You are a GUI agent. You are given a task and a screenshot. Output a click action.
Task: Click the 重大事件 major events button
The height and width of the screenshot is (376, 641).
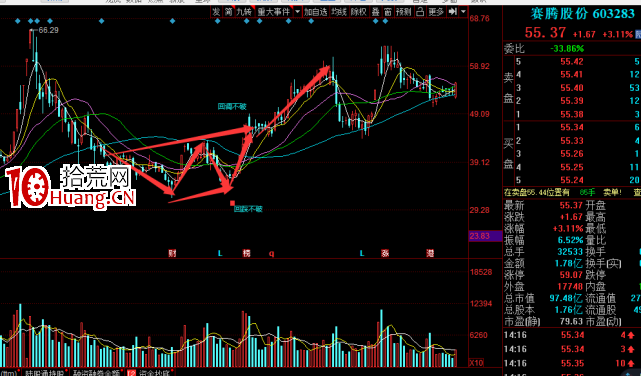tap(273, 12)
